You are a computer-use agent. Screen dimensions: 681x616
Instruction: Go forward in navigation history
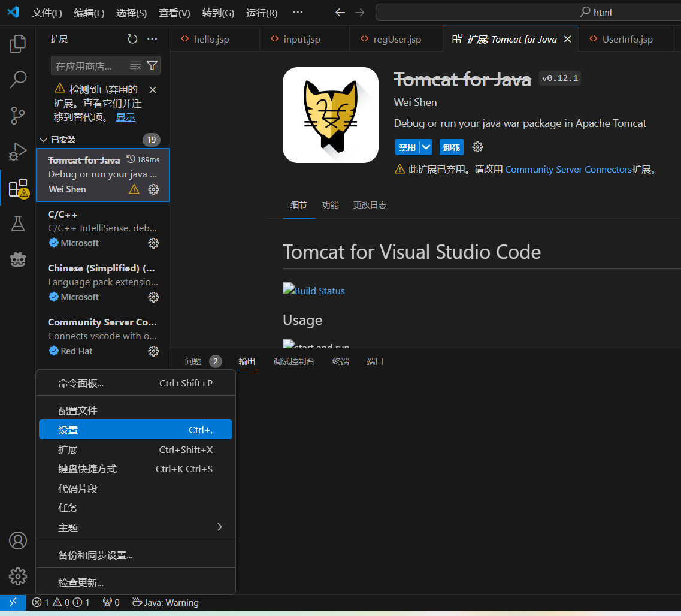tap(359, 13)
